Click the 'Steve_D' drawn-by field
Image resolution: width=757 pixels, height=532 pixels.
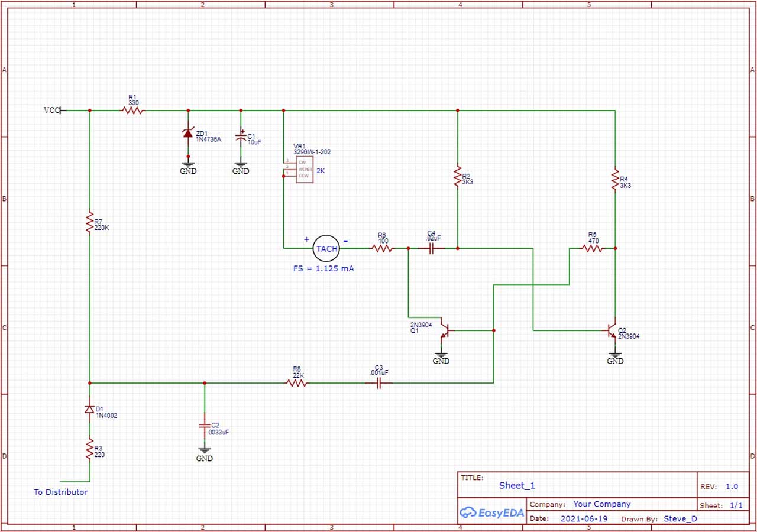pyautogui.click(x=681, y=518)
